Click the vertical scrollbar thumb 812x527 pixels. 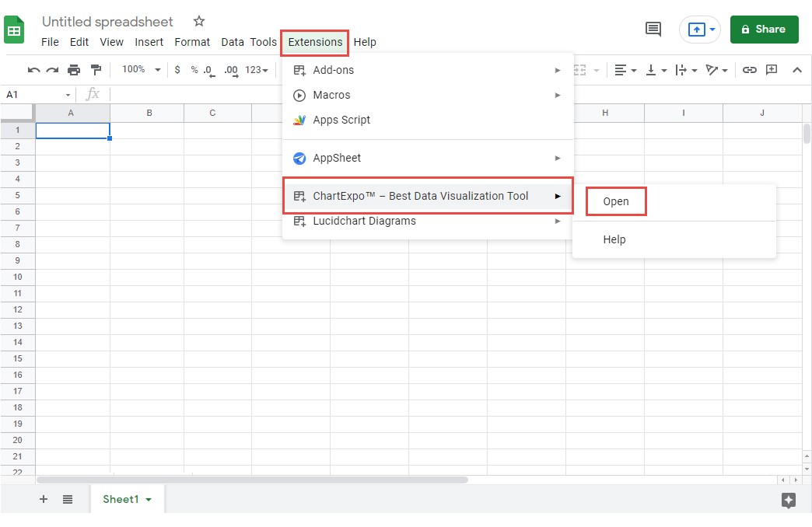pyautogui.click(x=807, y=134)
